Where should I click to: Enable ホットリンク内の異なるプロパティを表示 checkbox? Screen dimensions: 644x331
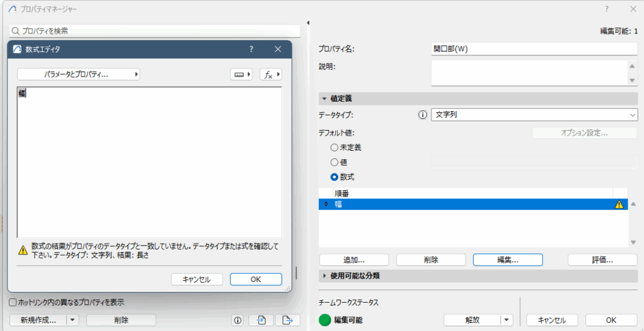tap(13, 302)
